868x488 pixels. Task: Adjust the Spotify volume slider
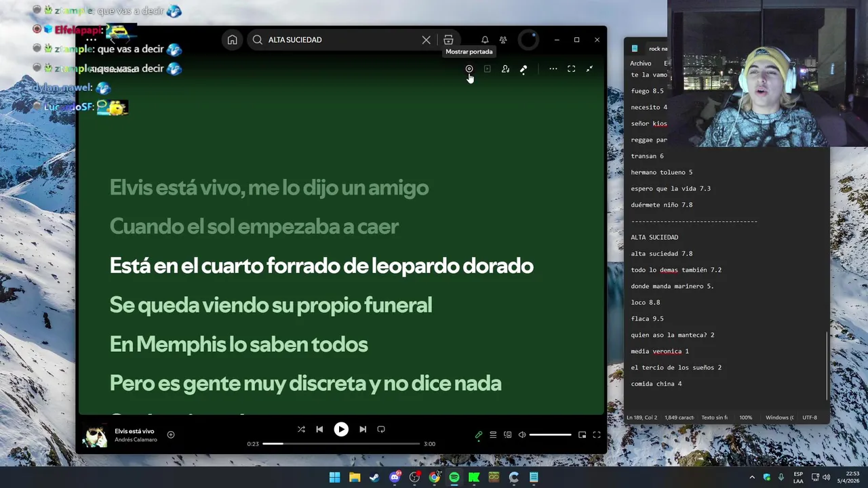(550, 434)
